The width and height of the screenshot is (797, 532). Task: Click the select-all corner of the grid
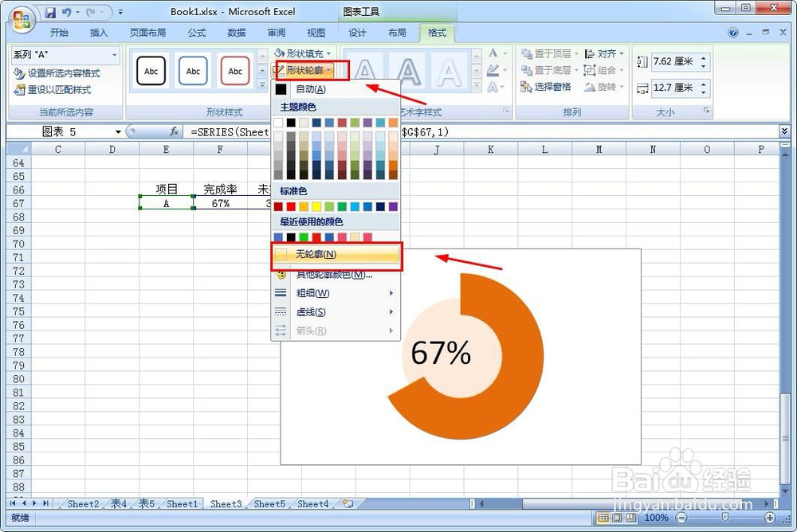19,150
